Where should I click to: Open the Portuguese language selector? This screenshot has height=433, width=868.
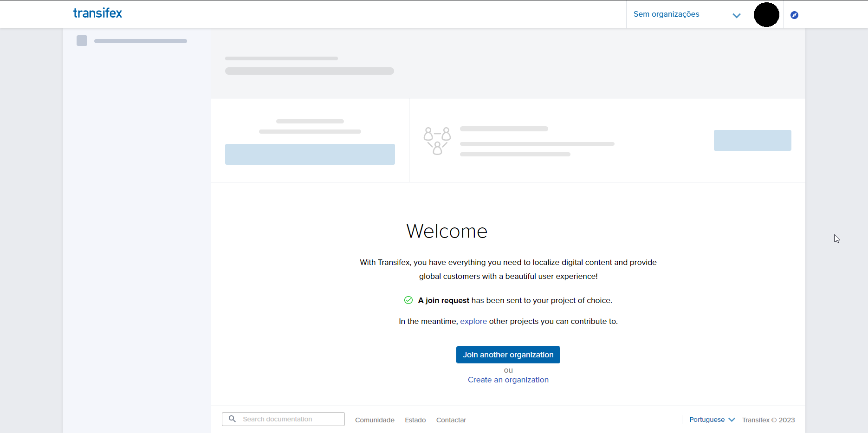tap(706, 420)
